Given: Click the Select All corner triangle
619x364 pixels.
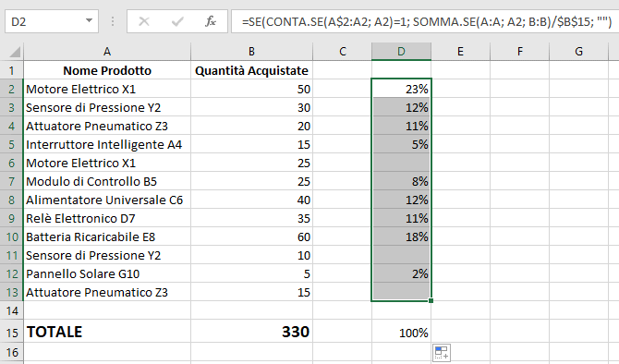Looking at the screenshot, I should pyautogui.click(x=15, y=52).
